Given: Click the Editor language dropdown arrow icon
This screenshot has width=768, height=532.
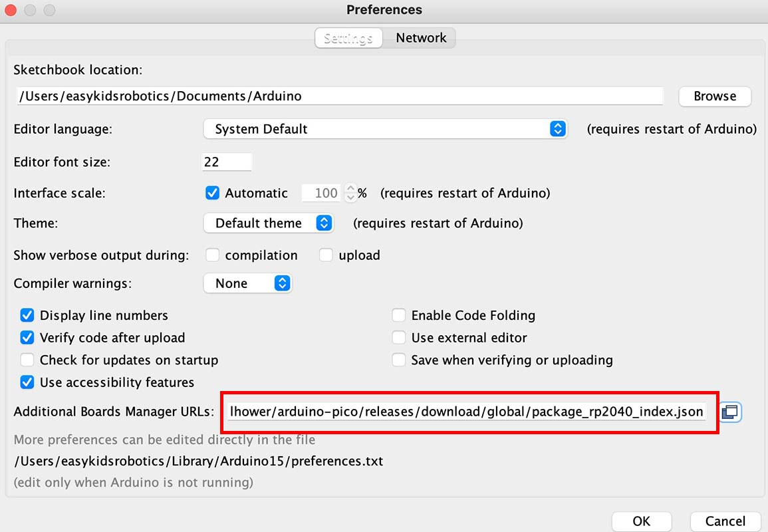Looking at the screenshot, I should [557, 129].
